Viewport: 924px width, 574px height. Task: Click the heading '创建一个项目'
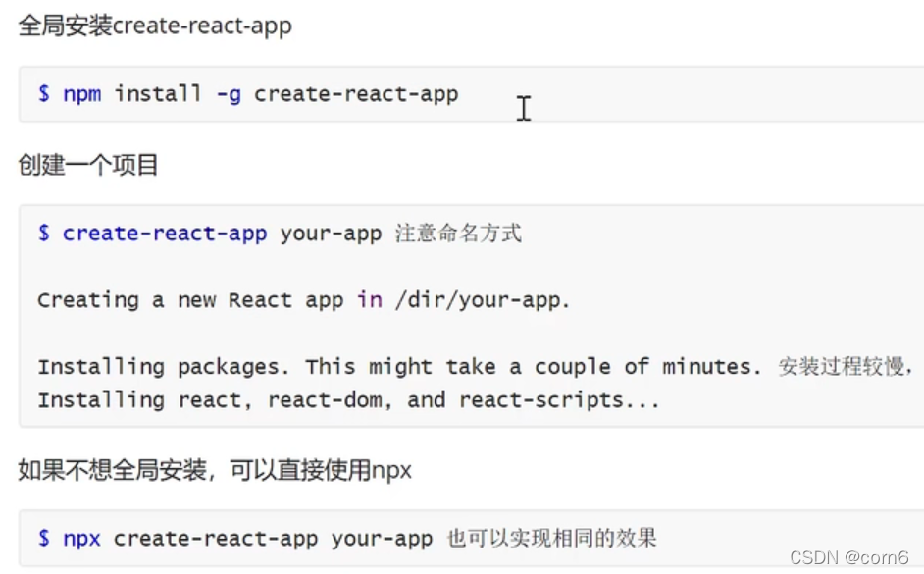88,165
